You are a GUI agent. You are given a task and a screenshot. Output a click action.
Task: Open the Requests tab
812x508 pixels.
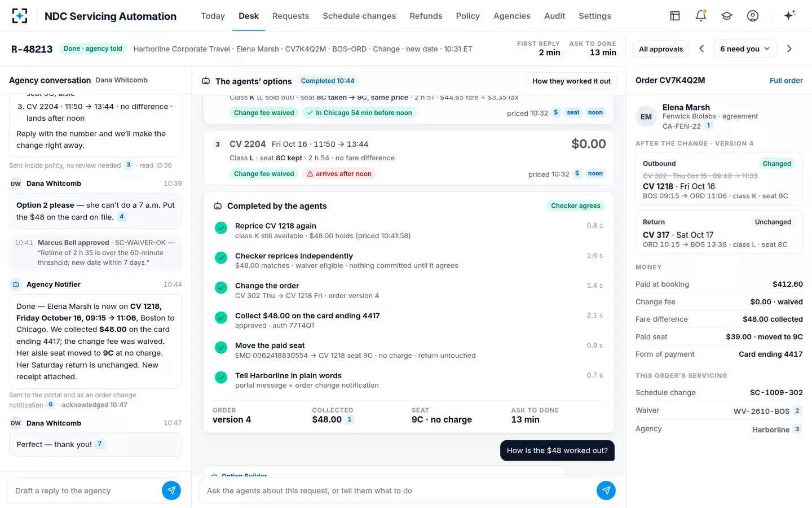(290, 16)
